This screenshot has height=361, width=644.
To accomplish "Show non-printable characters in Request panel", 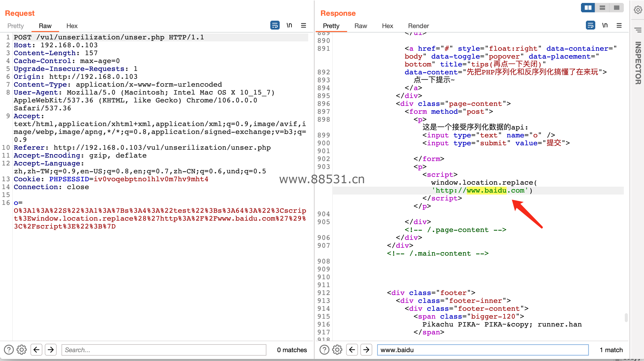I will (x=289, y=25).
